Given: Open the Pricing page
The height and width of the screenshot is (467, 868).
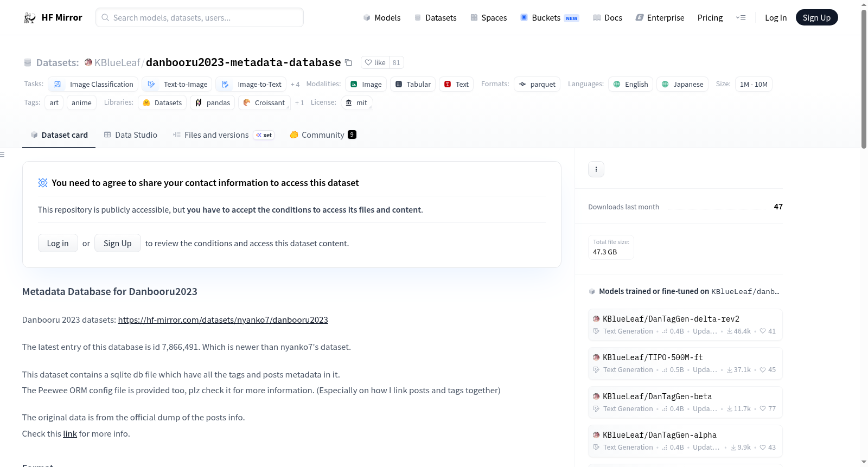Looking at the screenshot, I should (710, 18).
